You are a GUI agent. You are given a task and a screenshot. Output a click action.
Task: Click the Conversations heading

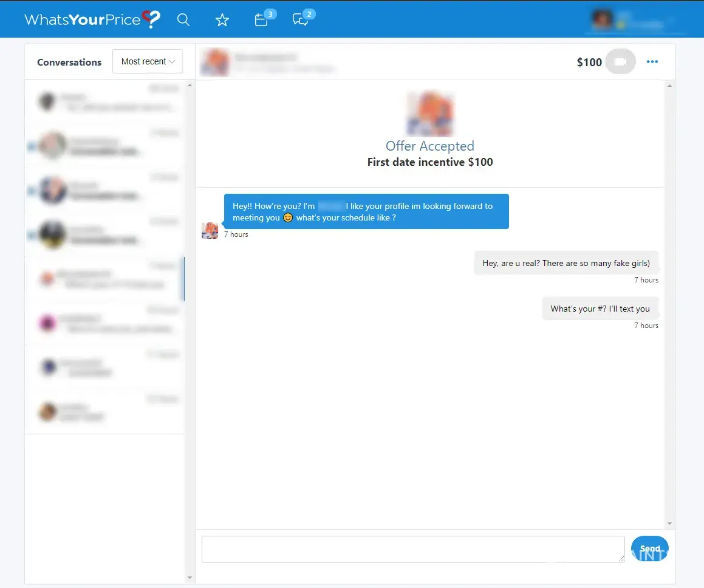point(69,62)
